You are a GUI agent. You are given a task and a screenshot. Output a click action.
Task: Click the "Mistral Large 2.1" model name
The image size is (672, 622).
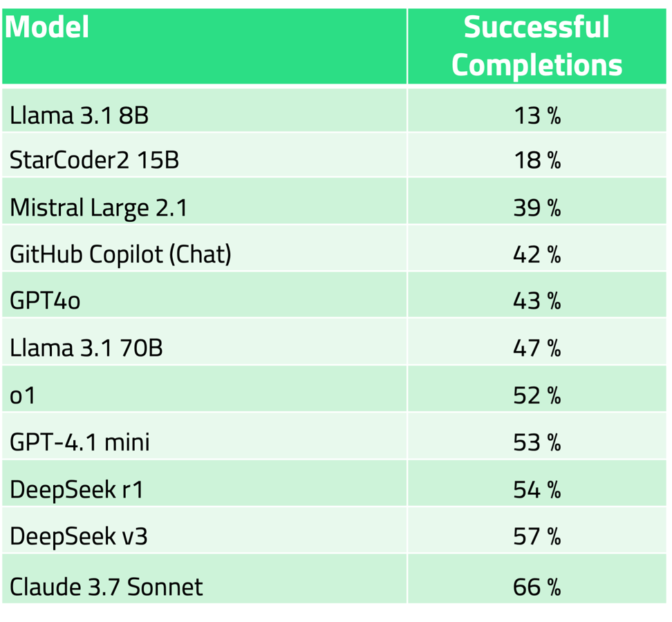[x=98, y=207]
